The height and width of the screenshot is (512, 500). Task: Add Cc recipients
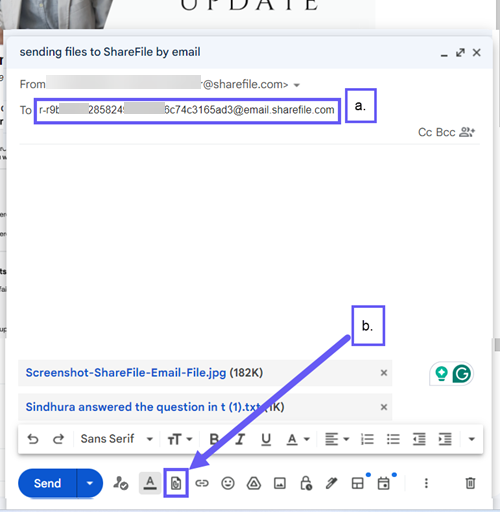click(x=425, y=132)
